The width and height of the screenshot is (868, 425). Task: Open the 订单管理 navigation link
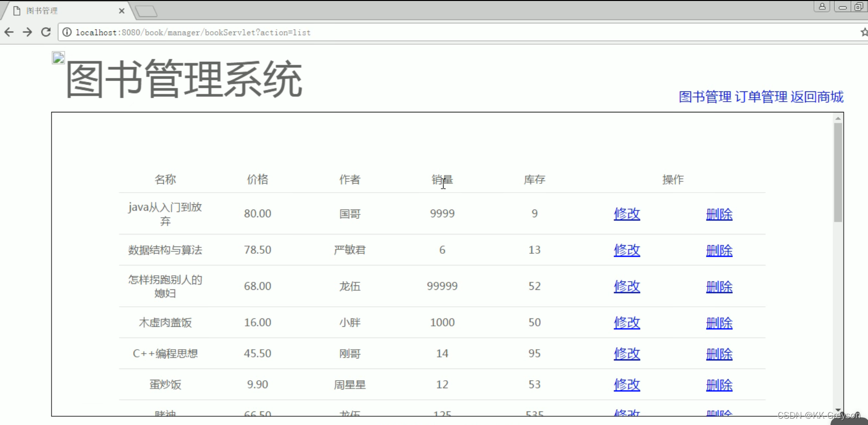click(761, 97)
